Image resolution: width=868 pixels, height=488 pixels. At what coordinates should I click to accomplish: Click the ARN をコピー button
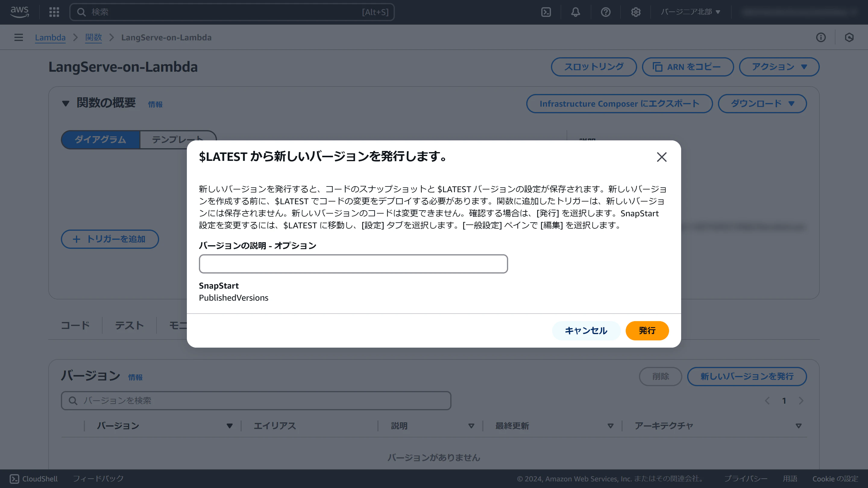tap(687, 67)
